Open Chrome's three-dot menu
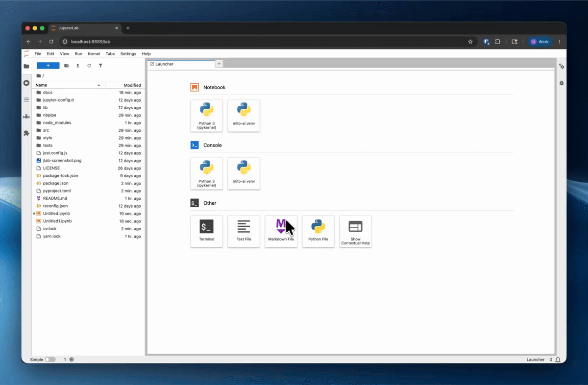The height and width of the screenshot is (385, 588). 560,42
